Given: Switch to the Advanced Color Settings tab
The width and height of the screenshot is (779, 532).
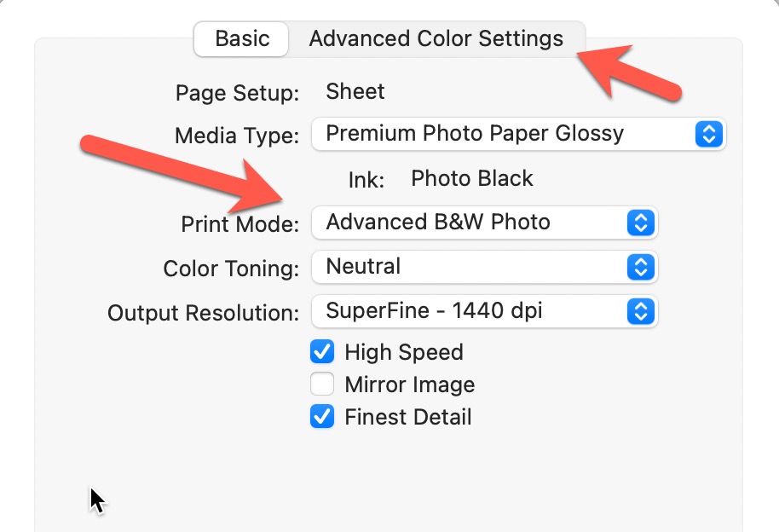Looking at the screenshot, I should pyautogui.click(x=436, y=39).
